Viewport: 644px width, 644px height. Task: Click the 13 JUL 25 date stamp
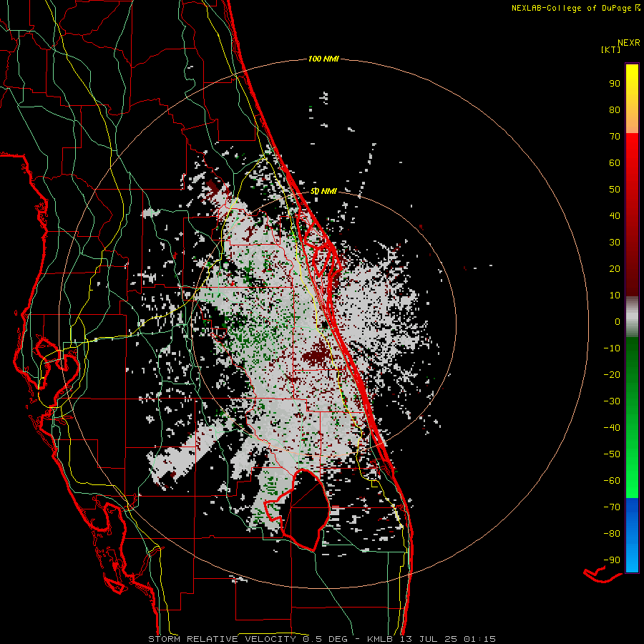[x=429, y=639]
